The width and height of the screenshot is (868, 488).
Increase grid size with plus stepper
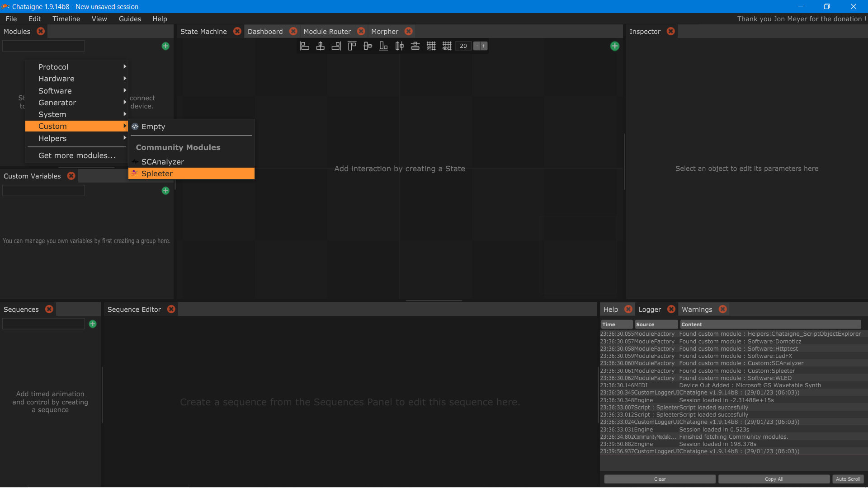point(484,46)
